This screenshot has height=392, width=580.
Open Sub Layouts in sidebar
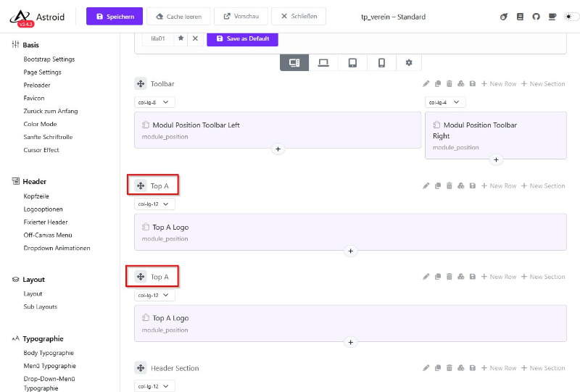coord(41,306)
